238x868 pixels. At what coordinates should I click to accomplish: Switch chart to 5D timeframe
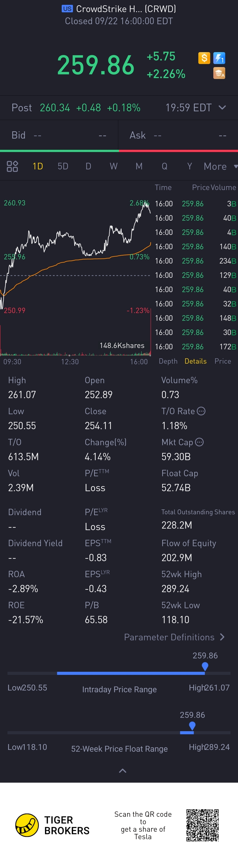pyautogui.click(x=63, y=166)
